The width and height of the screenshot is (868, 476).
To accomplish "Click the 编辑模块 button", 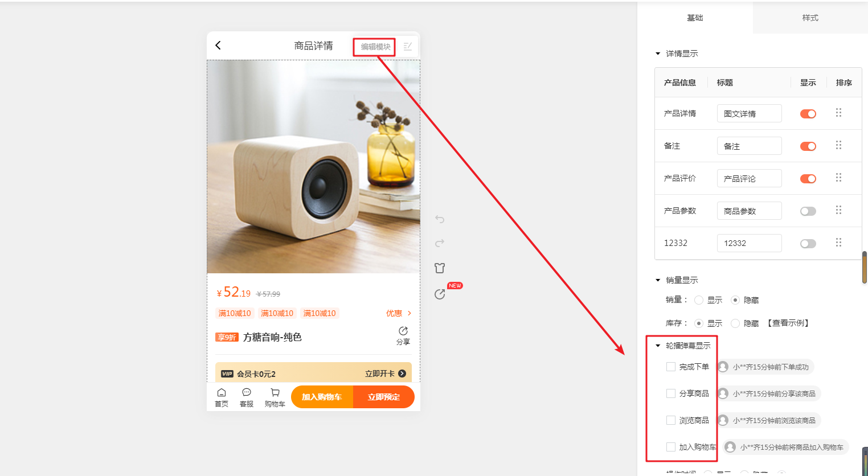I will tap(375, 47).
